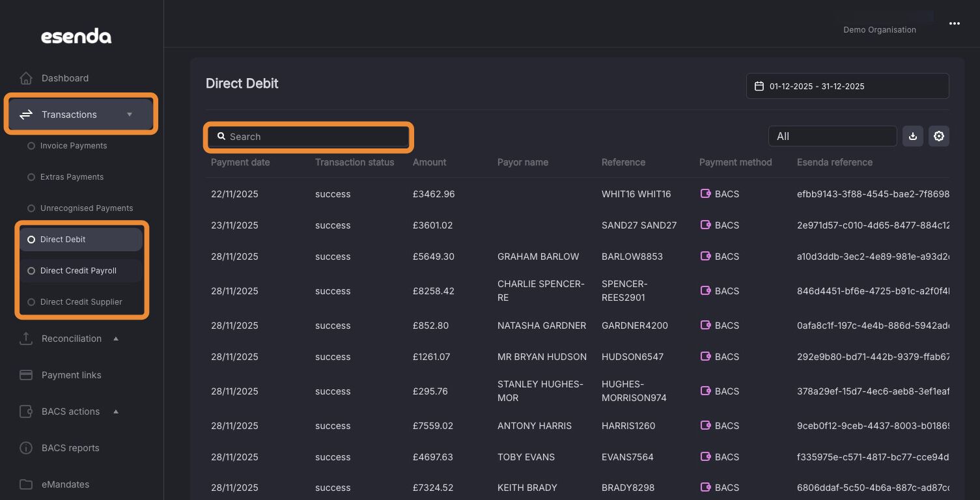Collapse the Transactions menu arrow

pyautogui.click(x=130, y=115)
